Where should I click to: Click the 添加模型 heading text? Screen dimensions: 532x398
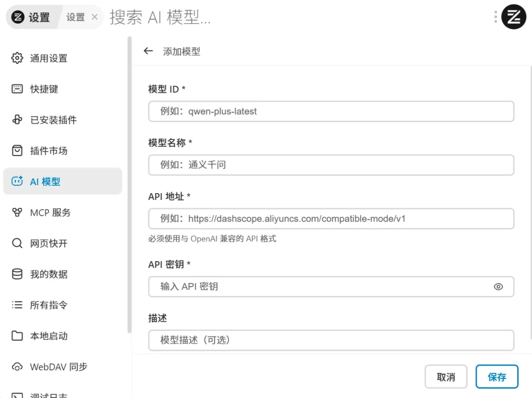[181, 52]
